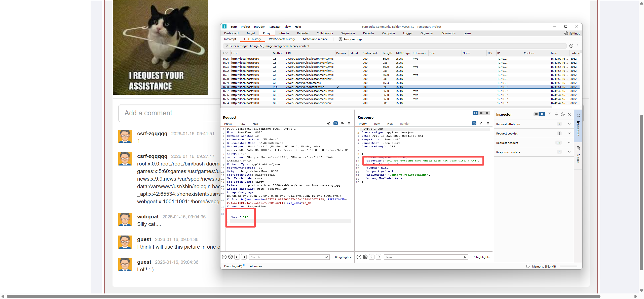
Task: Click the request Search input field
Action: (287, 257)
